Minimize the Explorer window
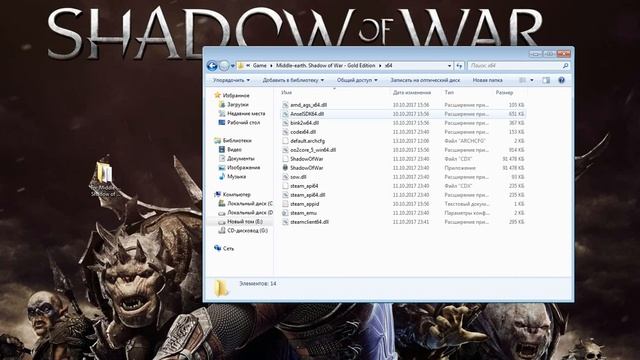The width and height of the screenshot is (640, 360). pyautogui.click(x=535, y=53)
